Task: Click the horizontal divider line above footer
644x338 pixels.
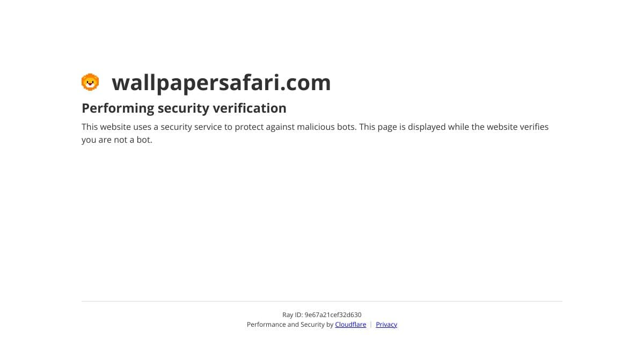Action: tap(322, 301)
